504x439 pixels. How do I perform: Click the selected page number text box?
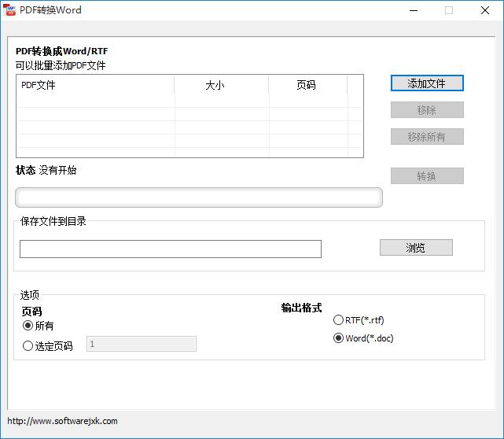click(x=142, y=344)
